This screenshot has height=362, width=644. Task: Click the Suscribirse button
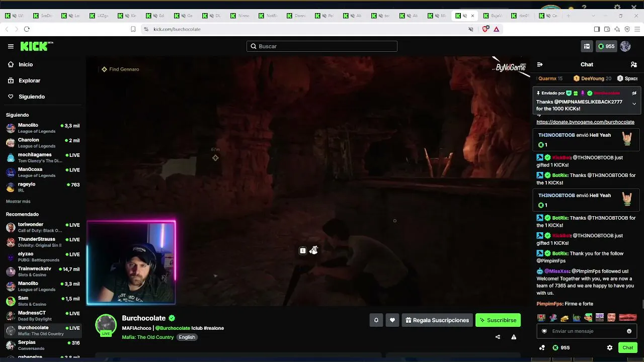498,320
